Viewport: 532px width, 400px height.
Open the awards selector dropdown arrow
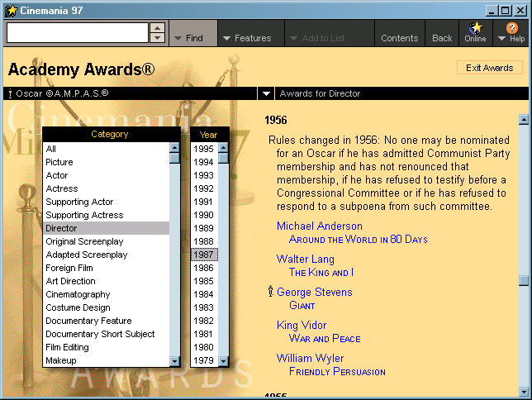pos(266,93)
